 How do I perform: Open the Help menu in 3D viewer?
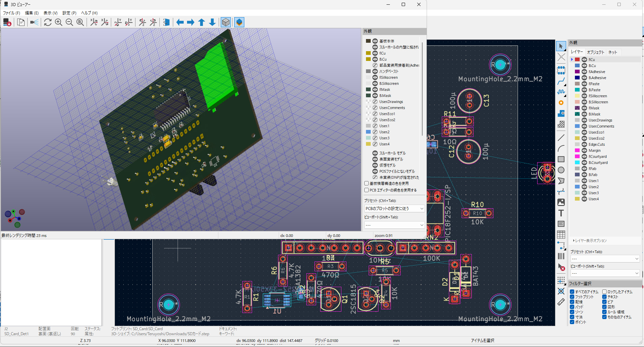tap(89, 13)
